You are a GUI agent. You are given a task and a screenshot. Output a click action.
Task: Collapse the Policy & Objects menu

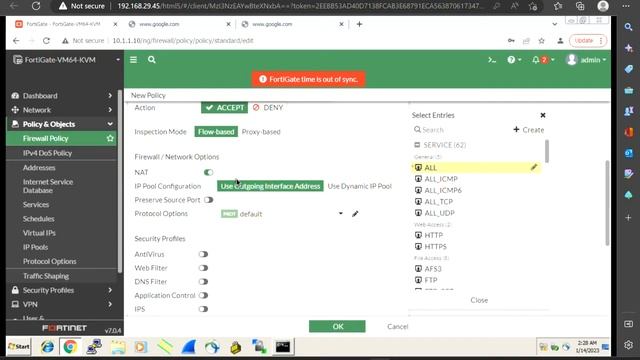coord(62,124)
